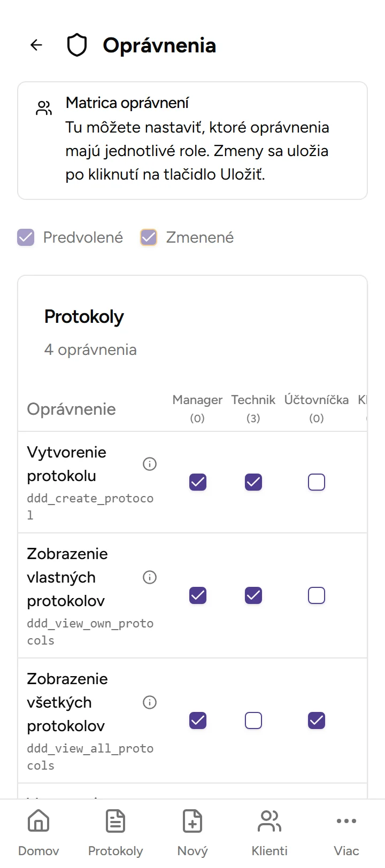
Task: Toggle the Zmenené filter checkbox
Action: pyautogui.click(x=148, y=237)
